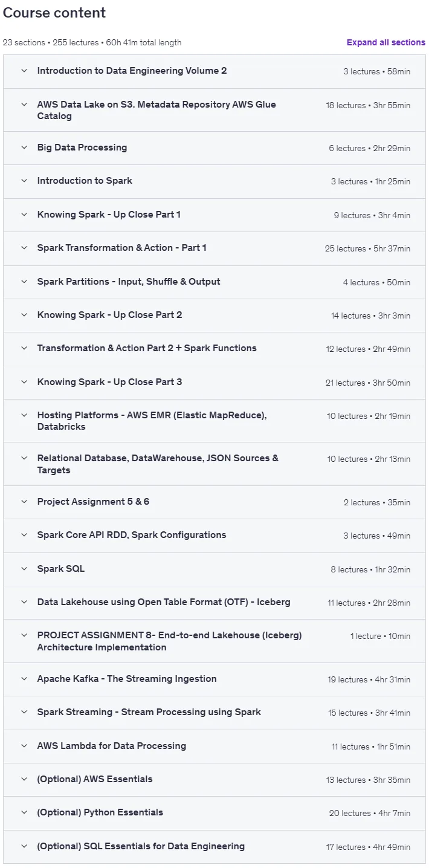The height and width of the screenshot is (868, 429).
Task: Select Transformation & Action Part 2 + Spark Functions
Action: pyautogui.click(x=147, y=348)
